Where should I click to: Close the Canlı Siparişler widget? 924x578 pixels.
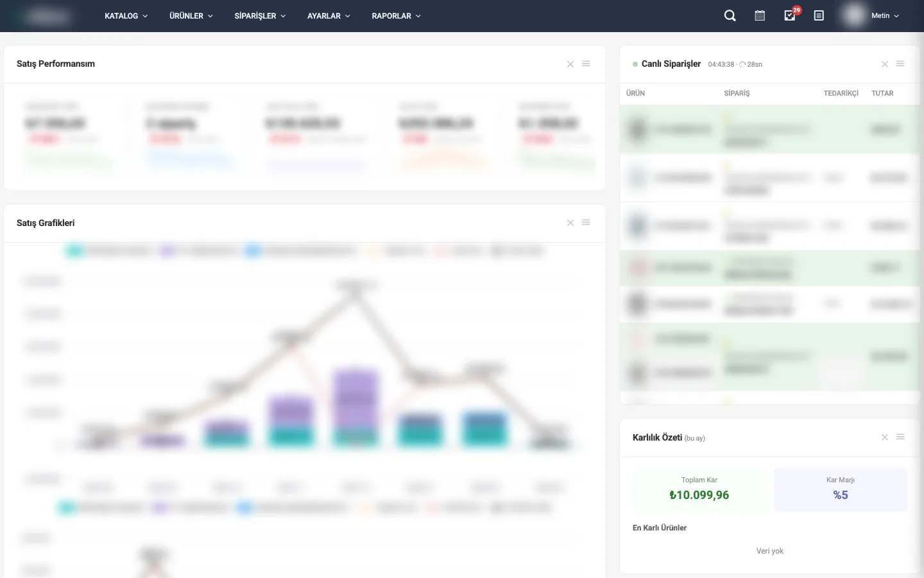(885, 64)
